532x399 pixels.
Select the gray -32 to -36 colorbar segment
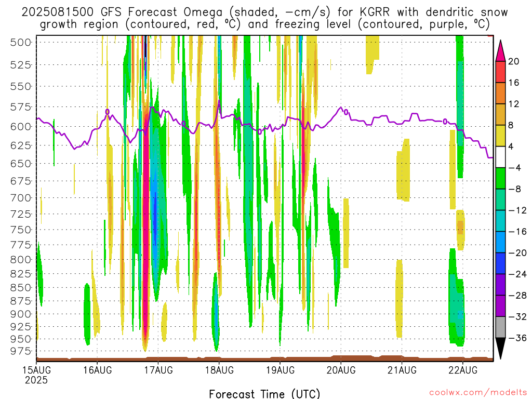(500, 327)
